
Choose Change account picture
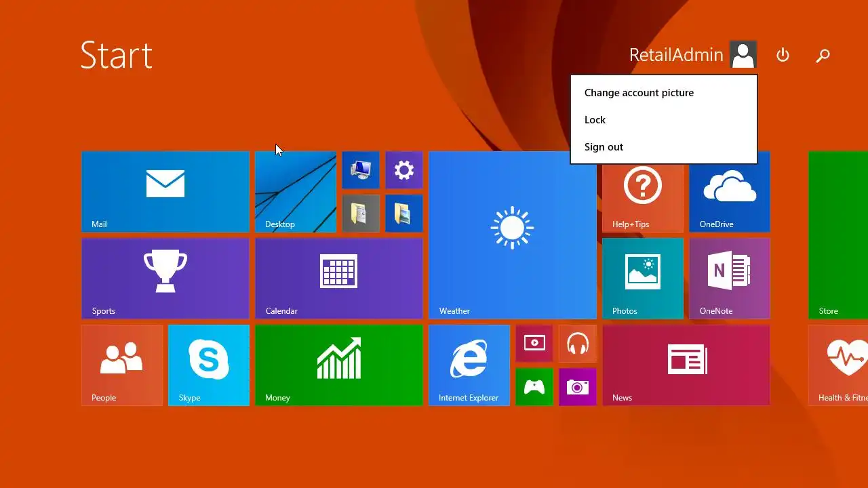(663, 93)
